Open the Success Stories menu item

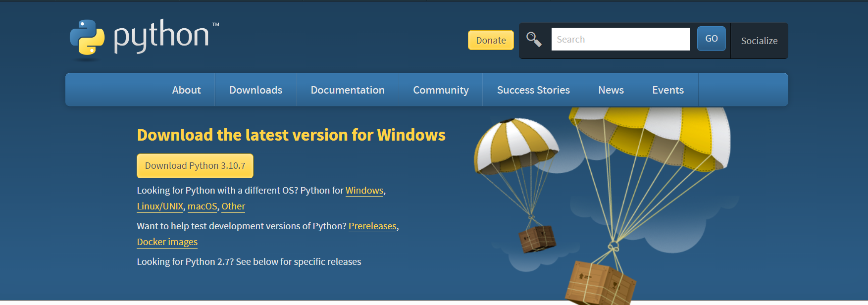click(x=533, y=90)
